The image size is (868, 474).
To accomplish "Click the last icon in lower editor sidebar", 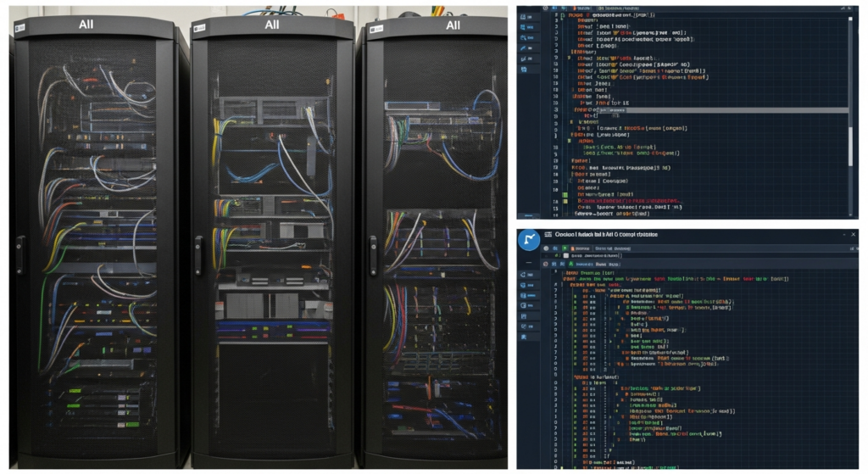I will click(x=524, y=337).
